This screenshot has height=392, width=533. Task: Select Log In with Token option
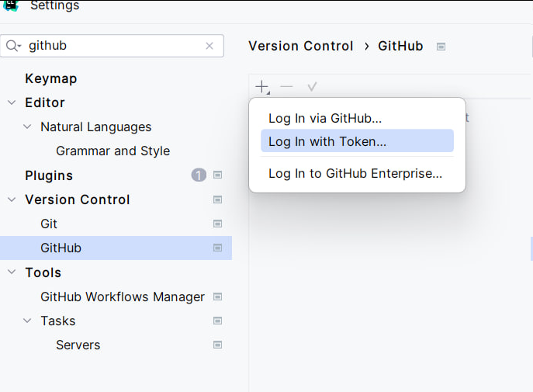click(327, 141)
